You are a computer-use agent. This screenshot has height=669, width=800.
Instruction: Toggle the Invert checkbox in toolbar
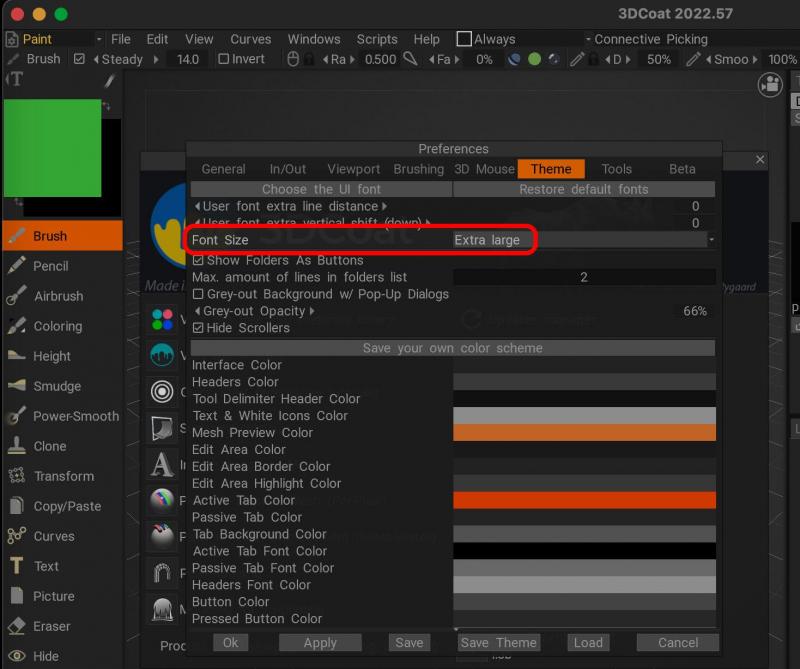(224, 59)
